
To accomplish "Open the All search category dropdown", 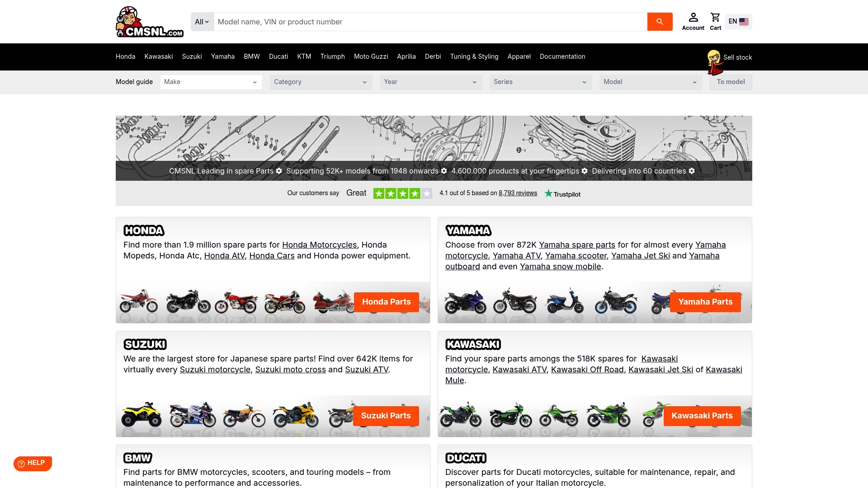I will tap(202, 22).
